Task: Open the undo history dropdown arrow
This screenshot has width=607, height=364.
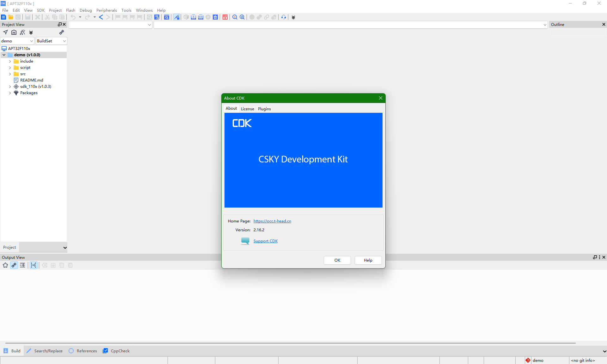Action: [80, 17]
